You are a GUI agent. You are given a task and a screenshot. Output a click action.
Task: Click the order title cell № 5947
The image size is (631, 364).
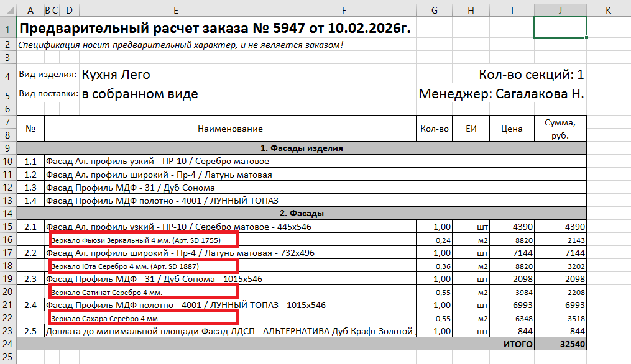pyautogui.click(x=214, y=29)
